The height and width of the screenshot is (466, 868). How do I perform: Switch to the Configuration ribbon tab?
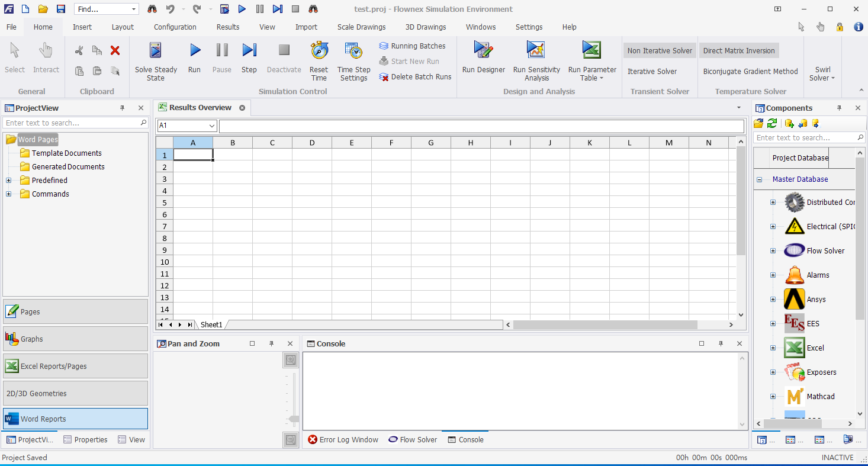[175, 27]
